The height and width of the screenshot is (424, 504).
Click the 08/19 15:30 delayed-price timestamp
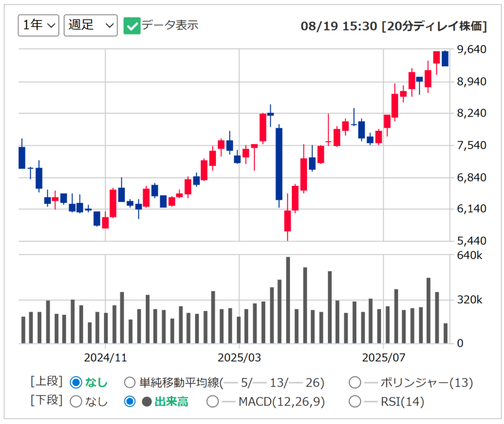394,26
